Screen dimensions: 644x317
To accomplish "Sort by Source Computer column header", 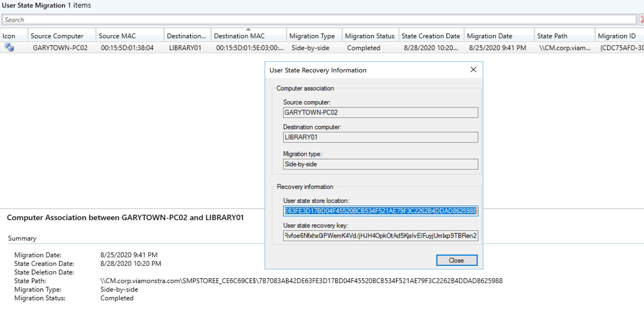I will (57, 36).
